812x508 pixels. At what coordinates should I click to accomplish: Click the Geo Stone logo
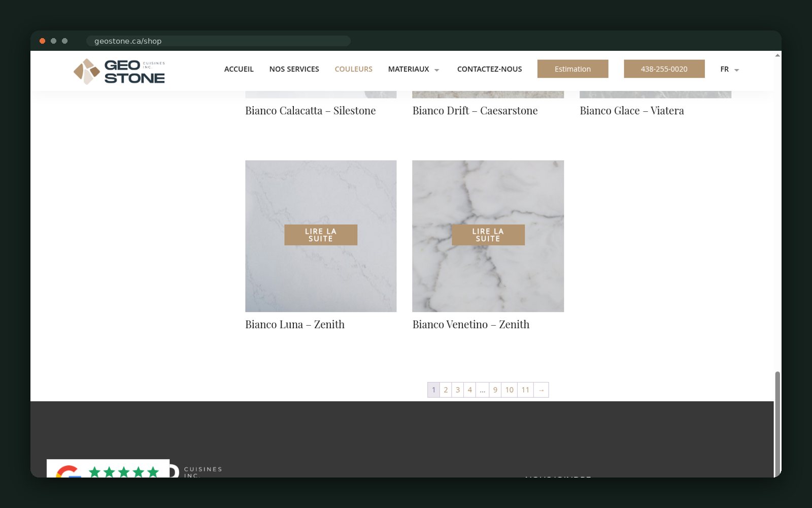click(119, 71)
